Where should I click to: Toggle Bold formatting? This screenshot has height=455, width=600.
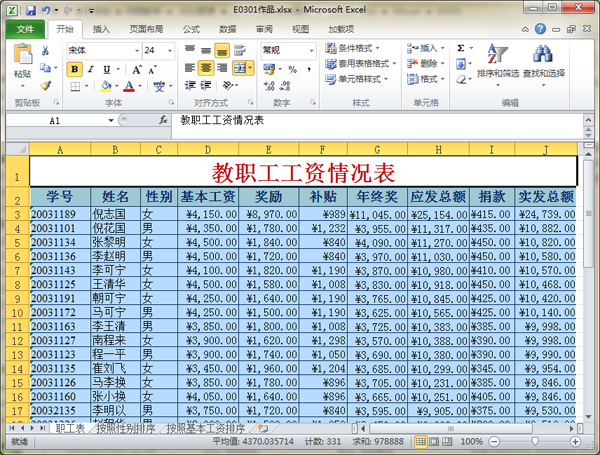tap(75, 69)
